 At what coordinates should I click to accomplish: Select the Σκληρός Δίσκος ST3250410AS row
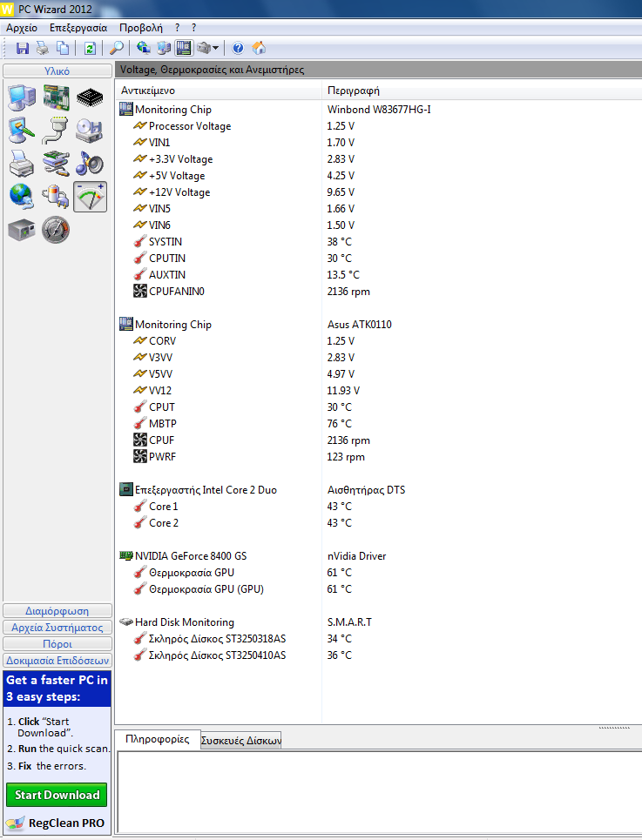coord(378,655)
